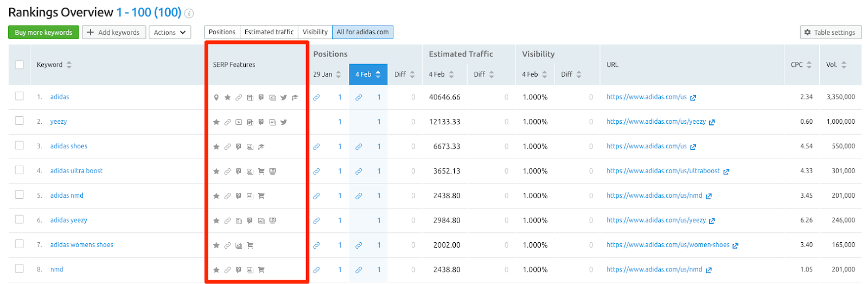
Task: Switch to the Estimated traffic tab
Action: (x=269, y=32)
